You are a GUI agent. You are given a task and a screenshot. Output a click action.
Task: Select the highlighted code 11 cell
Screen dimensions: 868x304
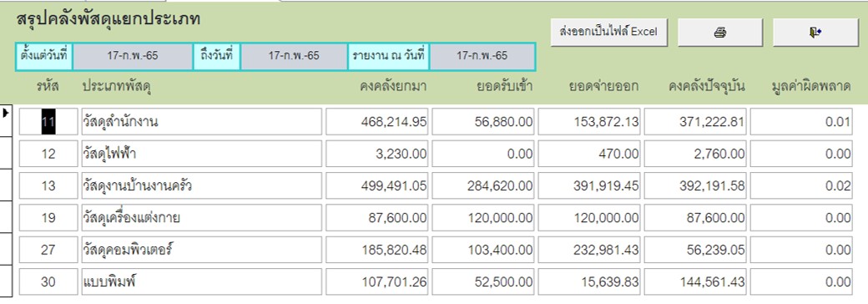coord(48,122)
